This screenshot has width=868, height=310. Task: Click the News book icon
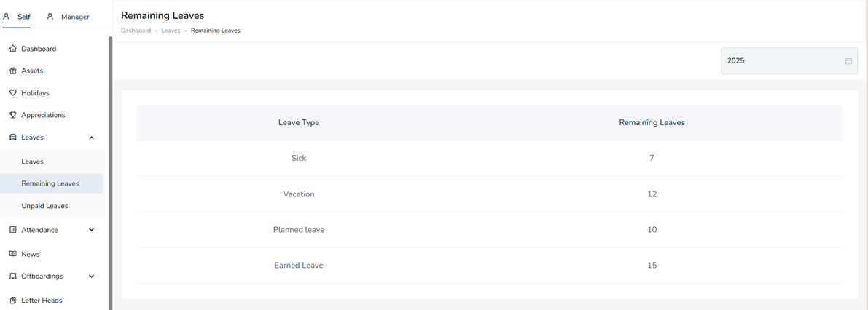(x=13, y=254)
